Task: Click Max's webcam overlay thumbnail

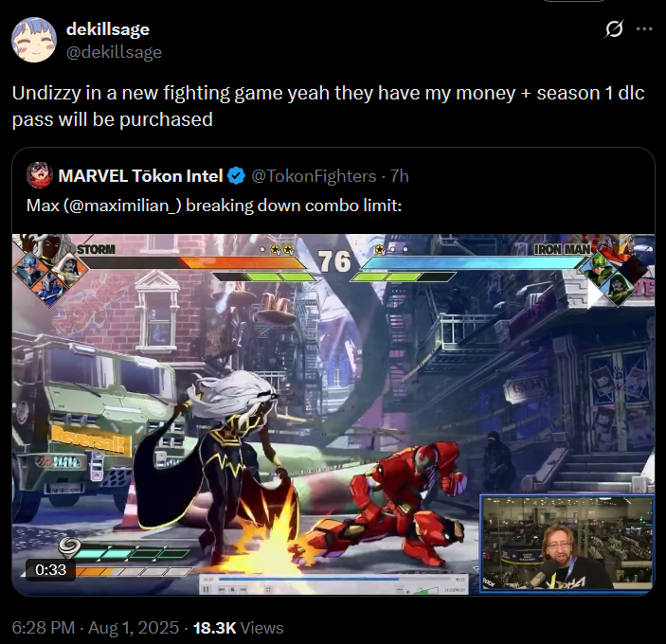Action: (x=567, y=543)
